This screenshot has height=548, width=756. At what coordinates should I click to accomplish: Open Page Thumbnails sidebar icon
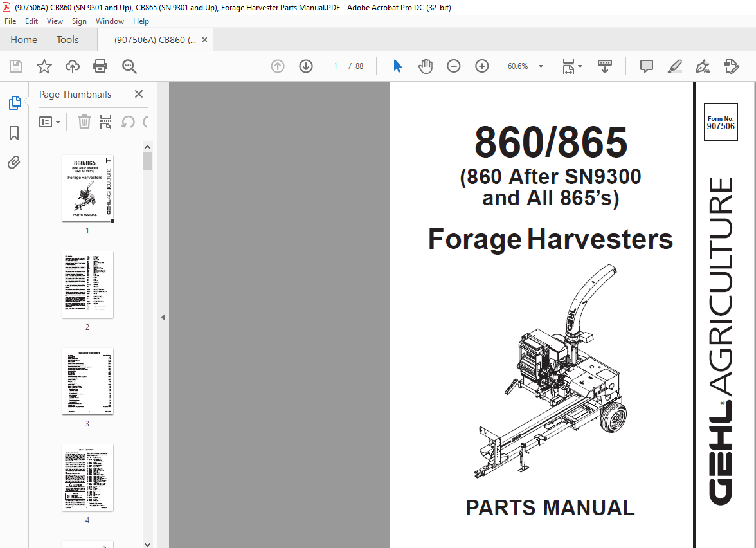coord(14,103)
